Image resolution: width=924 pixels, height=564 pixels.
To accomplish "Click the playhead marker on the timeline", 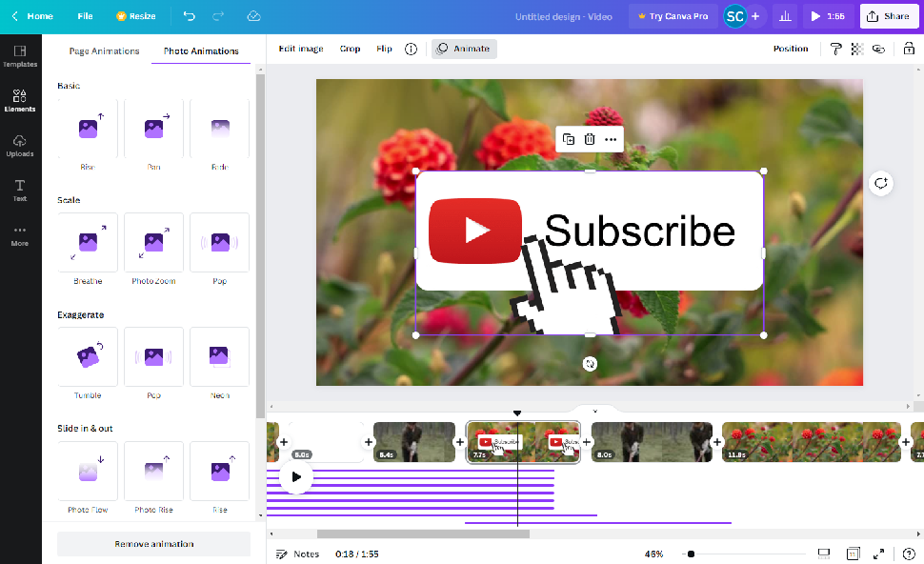I will [x=517, y=413].
